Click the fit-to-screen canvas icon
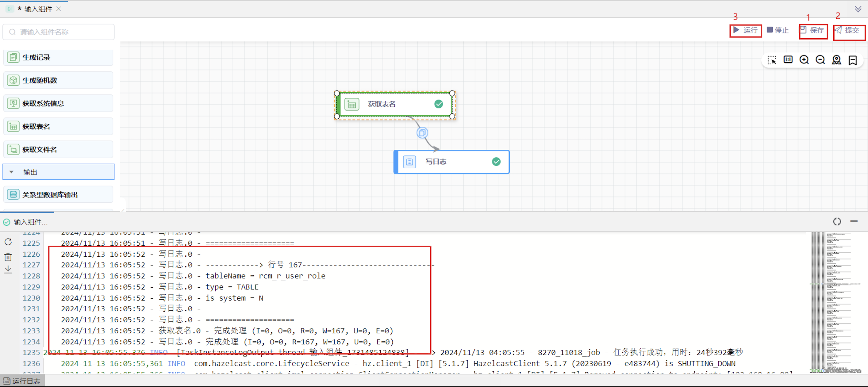Image resolution: width=868 pixels, height=387 pixels. click(x=788, y=60)
